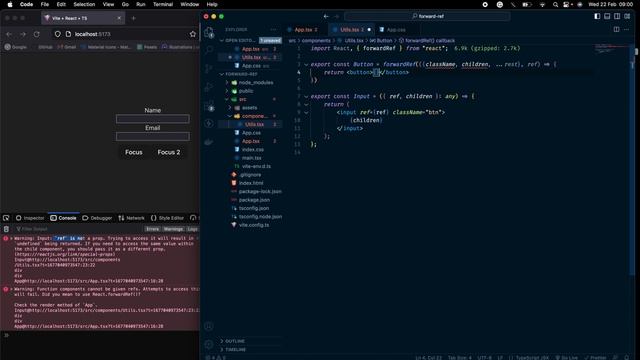Open index.css in the file tree
The image size is (640, 360).
pos(252,149)
